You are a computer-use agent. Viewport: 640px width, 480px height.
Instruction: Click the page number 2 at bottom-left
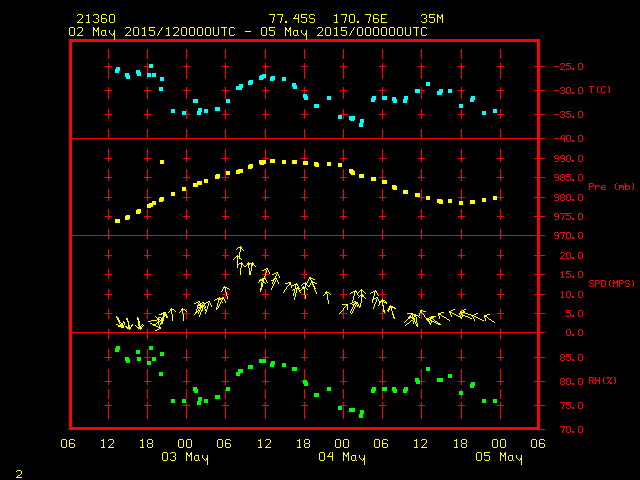click(x=19, y=474)
